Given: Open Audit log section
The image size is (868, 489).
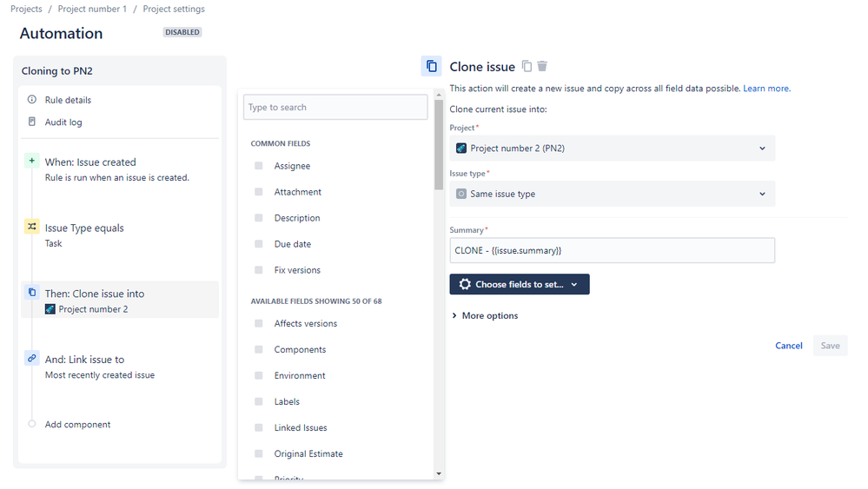Looking at the screenshot, I should [x=63, y=122].
